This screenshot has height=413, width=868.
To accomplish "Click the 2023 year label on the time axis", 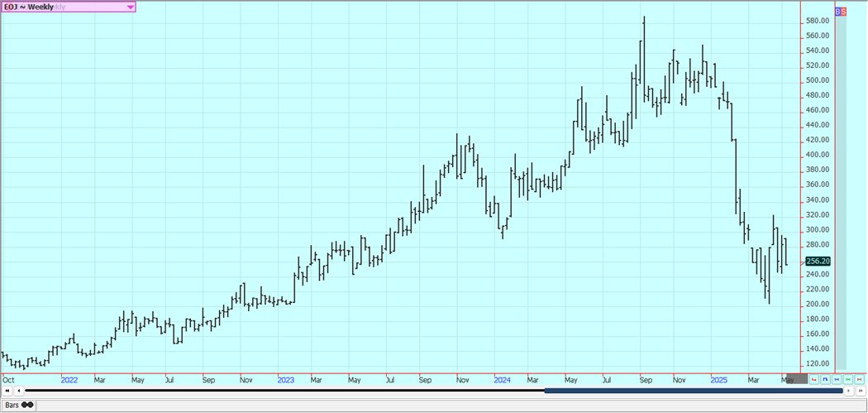I will [x=286, y=380].
